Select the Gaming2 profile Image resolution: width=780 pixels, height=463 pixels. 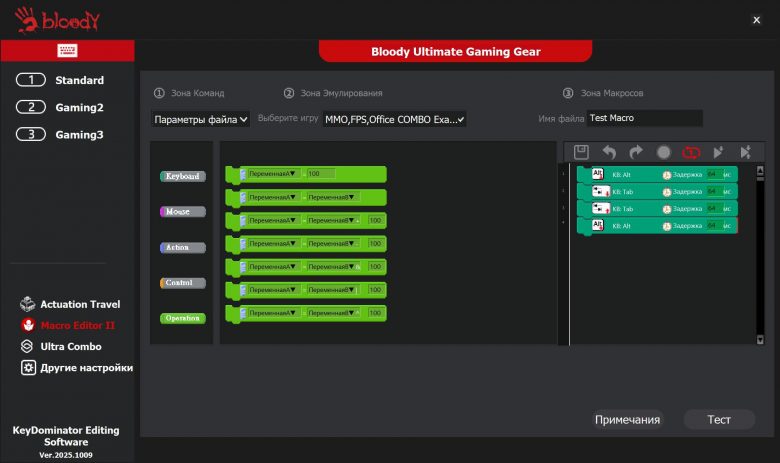[x=79, y=107]
